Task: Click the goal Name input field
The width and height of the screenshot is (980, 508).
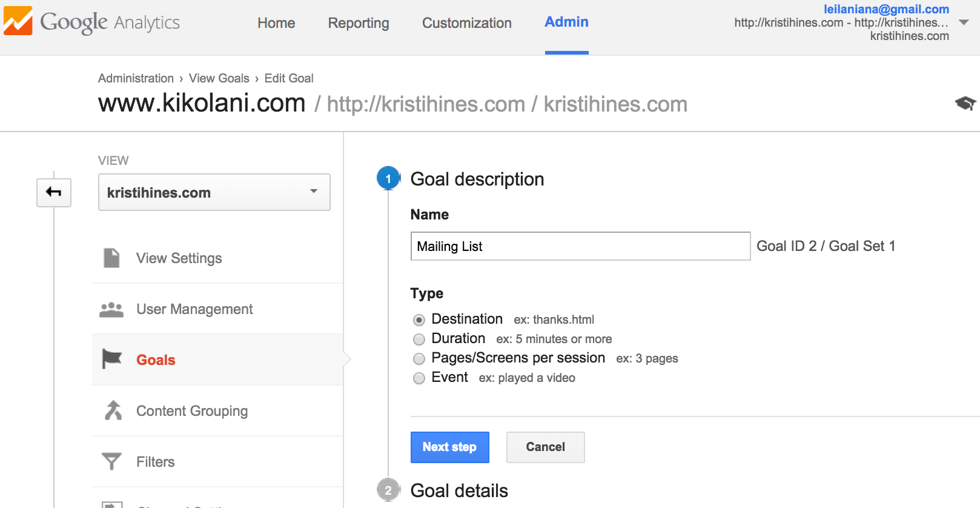Action: click(x=581, y=246)
